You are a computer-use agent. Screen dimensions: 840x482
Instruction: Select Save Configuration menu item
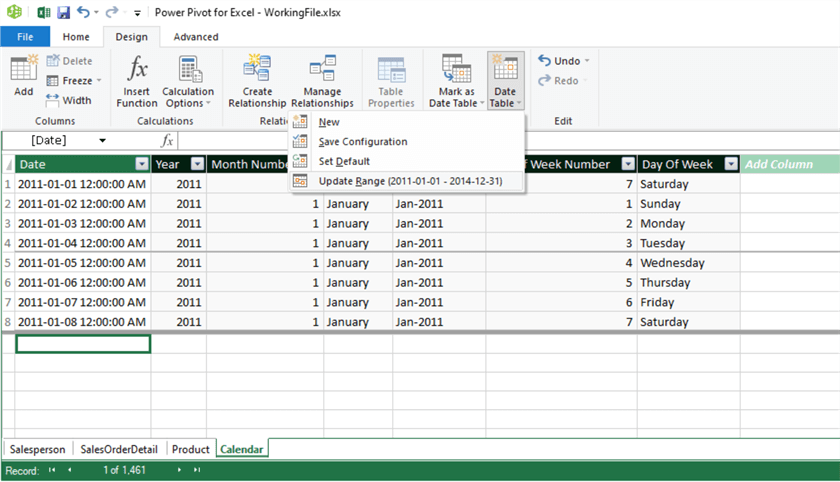[362, 142]
